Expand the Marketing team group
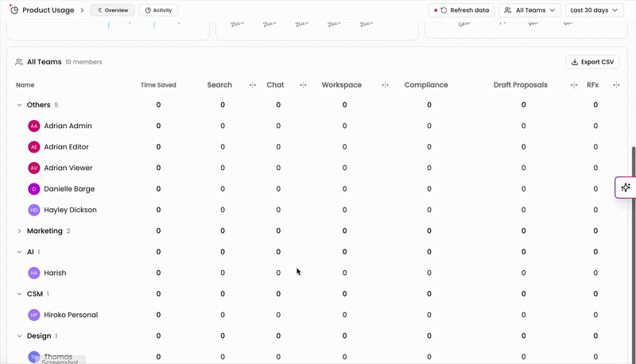This screenshot has width=636, height=364. tap(19, 231)
